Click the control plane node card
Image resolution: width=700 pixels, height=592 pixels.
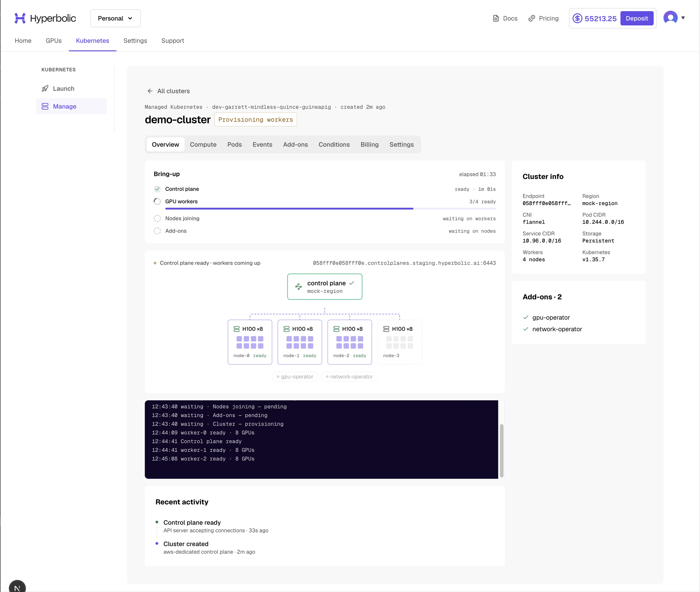click(325, 287)
